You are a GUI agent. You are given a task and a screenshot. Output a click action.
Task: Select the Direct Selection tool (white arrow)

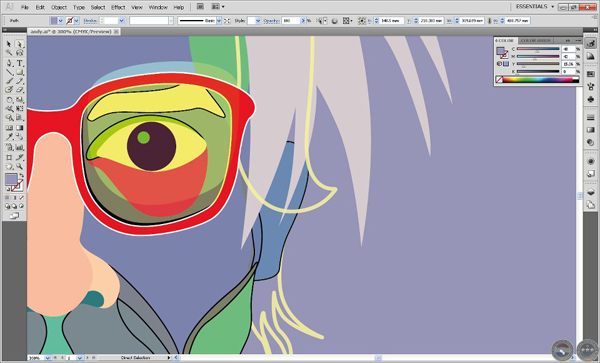[x=19, y=44]
